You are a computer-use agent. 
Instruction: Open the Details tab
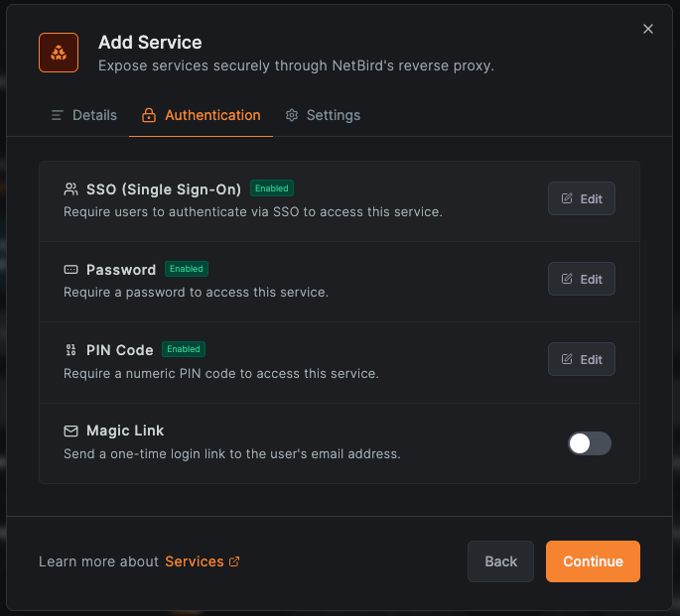pyautogui.click(x=84, y=116)
